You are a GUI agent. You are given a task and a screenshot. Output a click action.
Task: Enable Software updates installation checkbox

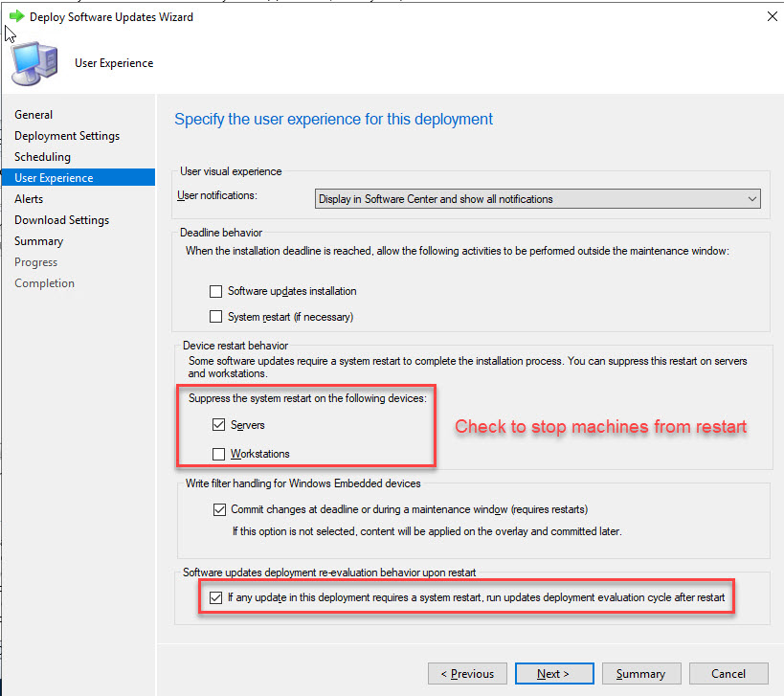coord(216,291)
